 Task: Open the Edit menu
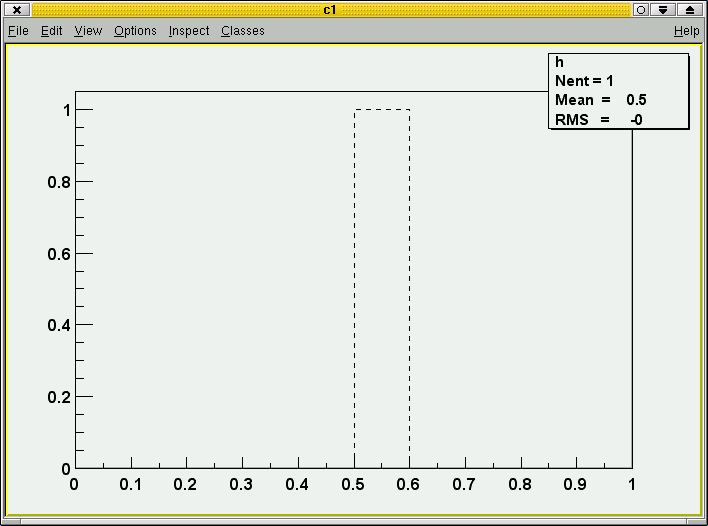coord(52,31)
